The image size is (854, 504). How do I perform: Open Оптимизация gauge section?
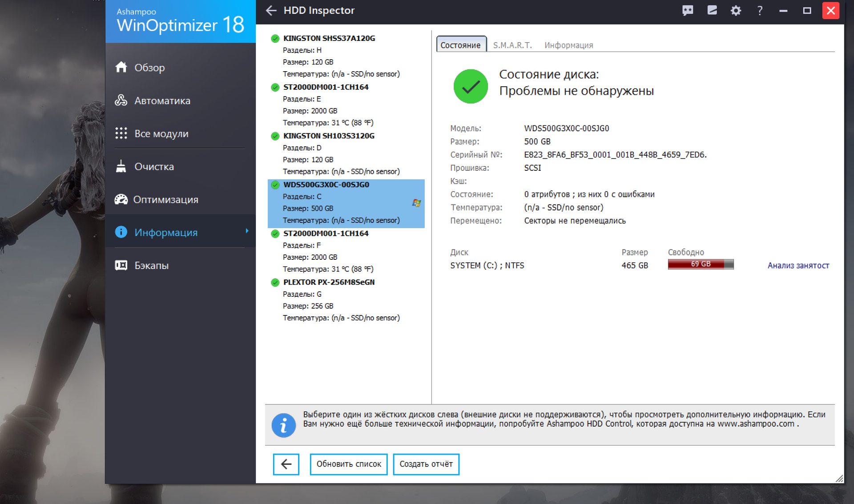pyautogui.click(x=165, y=199)
